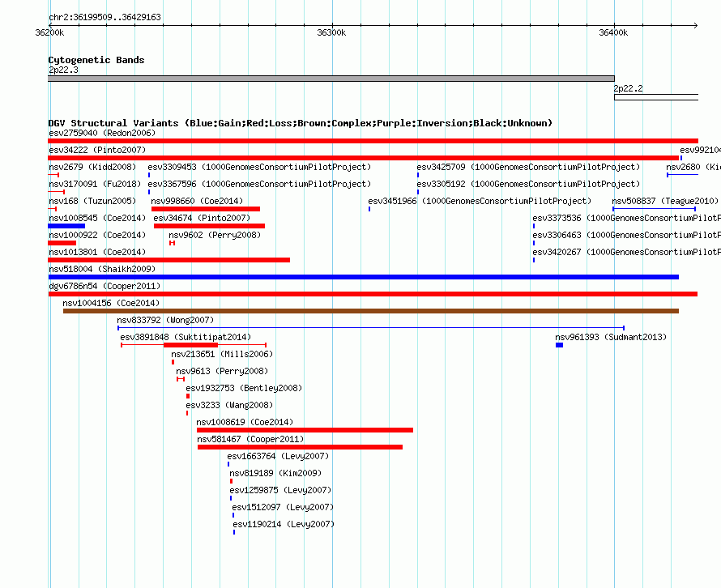Click the nsv581467 (Cooper2011) red bar
Image resolution: width=721 pixels, height=588 pixels.
point(300,447)
